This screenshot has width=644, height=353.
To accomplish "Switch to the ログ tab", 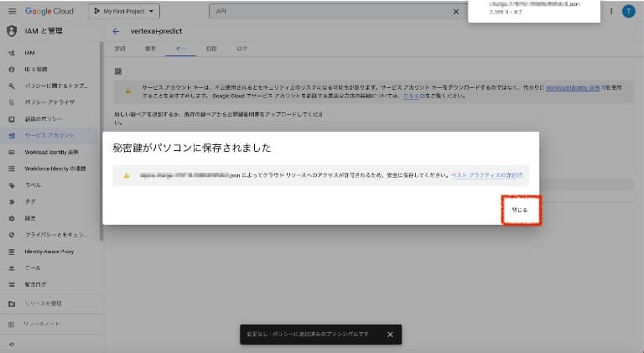I will click(x=241, y=49).
